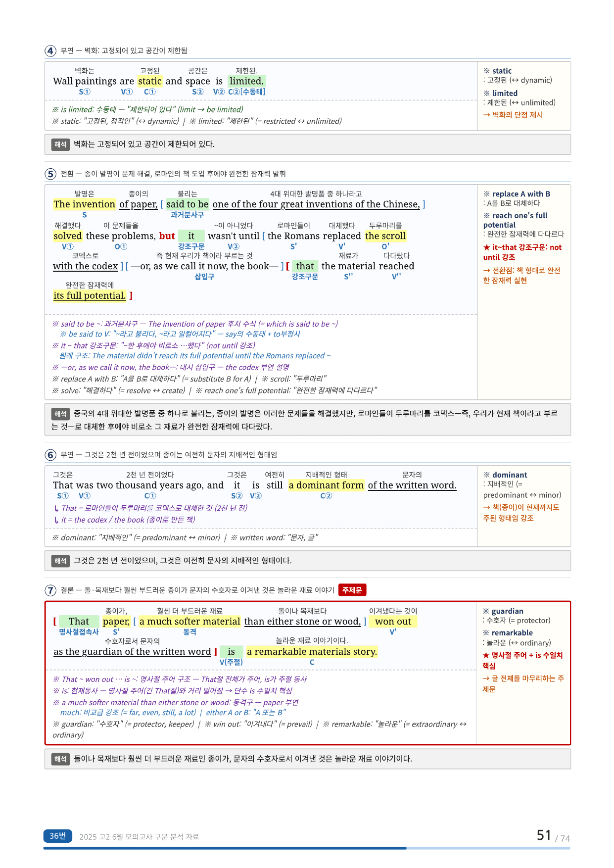Click the underlined phrase 'of the written word.'
Image resolution: width=614 pixels, height=868 pixels.
tap(412, 485)
